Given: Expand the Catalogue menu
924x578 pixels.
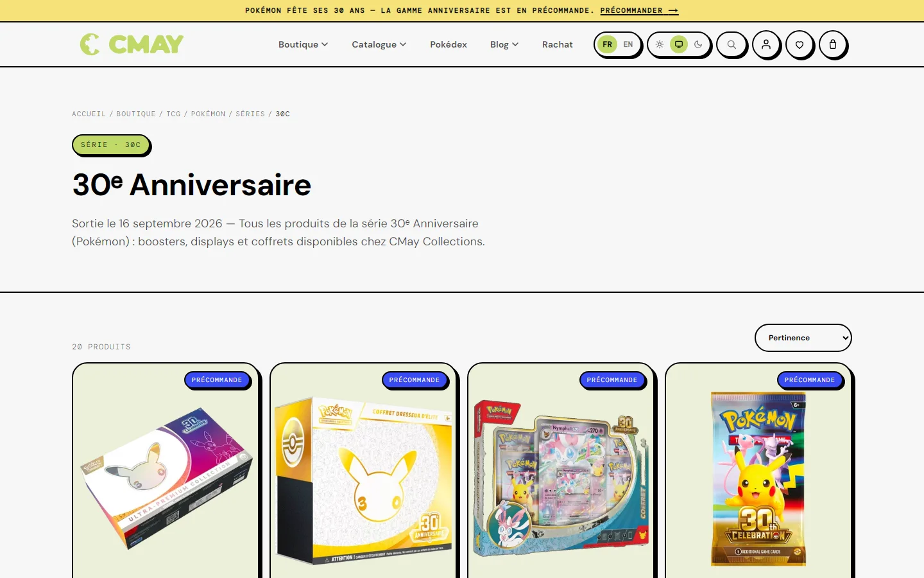Looking at the screenshot, I should pos(379,44).
